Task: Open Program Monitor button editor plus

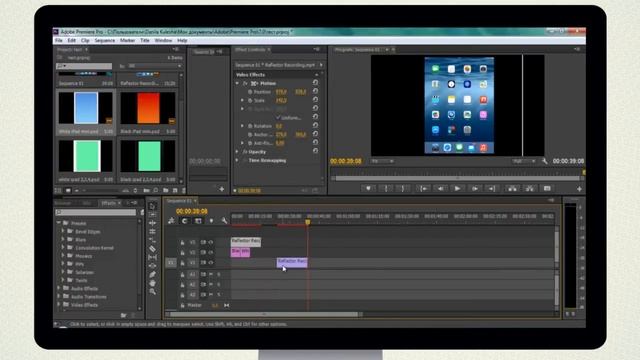Action: coord(579,189)
